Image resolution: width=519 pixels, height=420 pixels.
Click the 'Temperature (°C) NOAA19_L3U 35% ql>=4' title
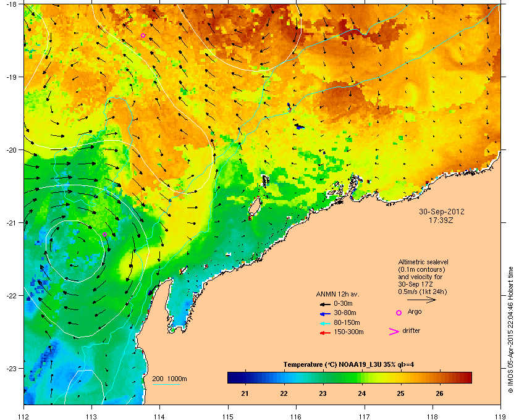[348, 365]
